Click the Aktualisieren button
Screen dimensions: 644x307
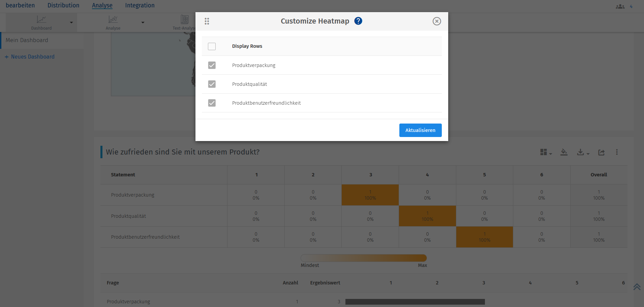point(420,130)
